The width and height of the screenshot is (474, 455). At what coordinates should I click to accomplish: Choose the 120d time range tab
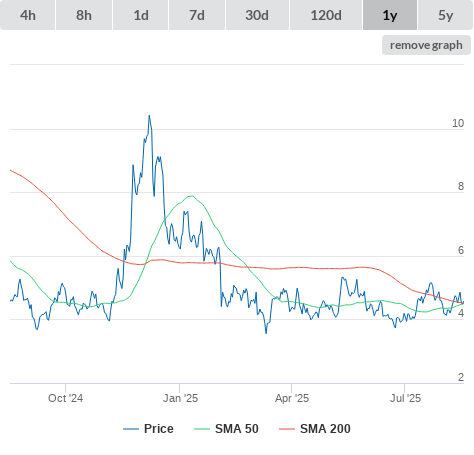[326, 15]
